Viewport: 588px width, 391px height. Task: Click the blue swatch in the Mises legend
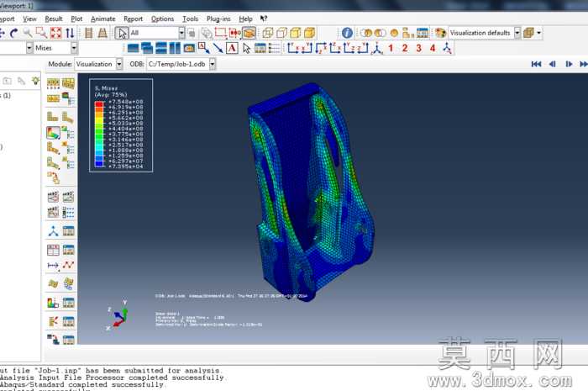(99, 164)
